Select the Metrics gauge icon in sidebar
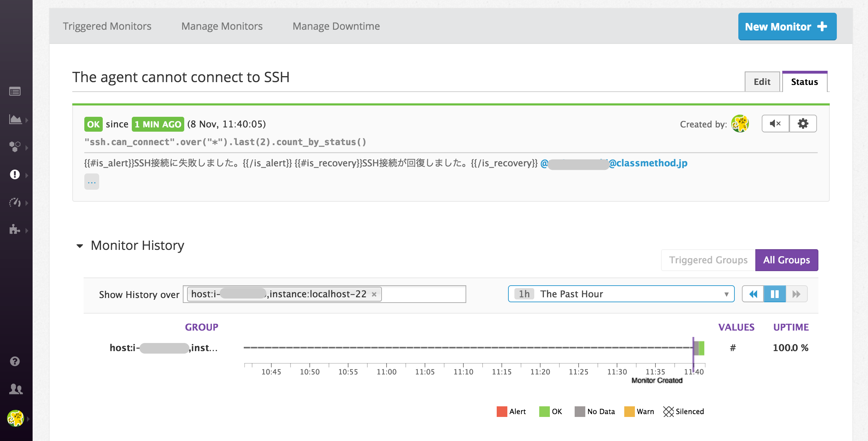868x441 pixels. point(15,203)
